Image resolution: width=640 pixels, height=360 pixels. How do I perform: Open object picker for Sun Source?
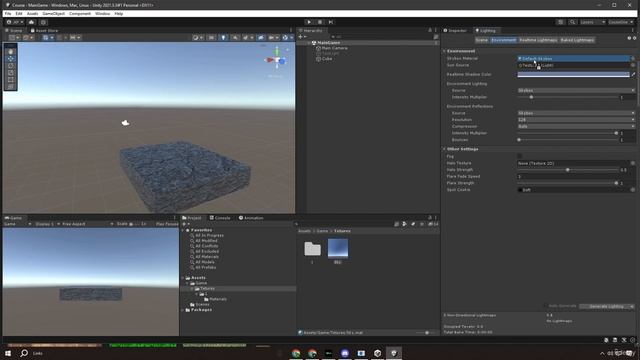point(633,65)
